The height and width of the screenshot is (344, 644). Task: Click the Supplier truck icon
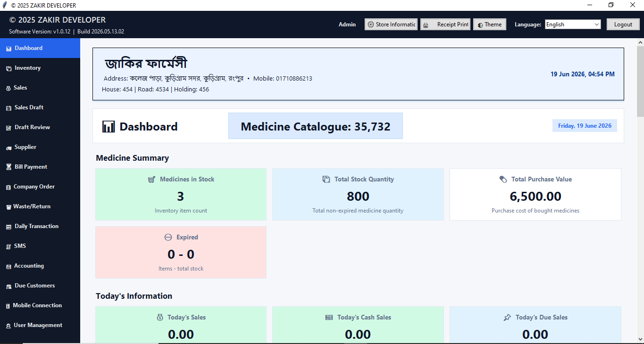point(8,147)
